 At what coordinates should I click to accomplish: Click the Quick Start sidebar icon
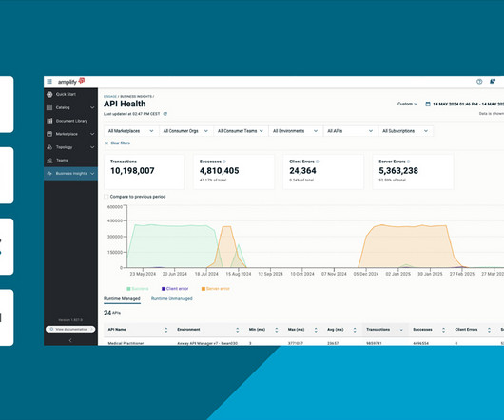point(49,94)
